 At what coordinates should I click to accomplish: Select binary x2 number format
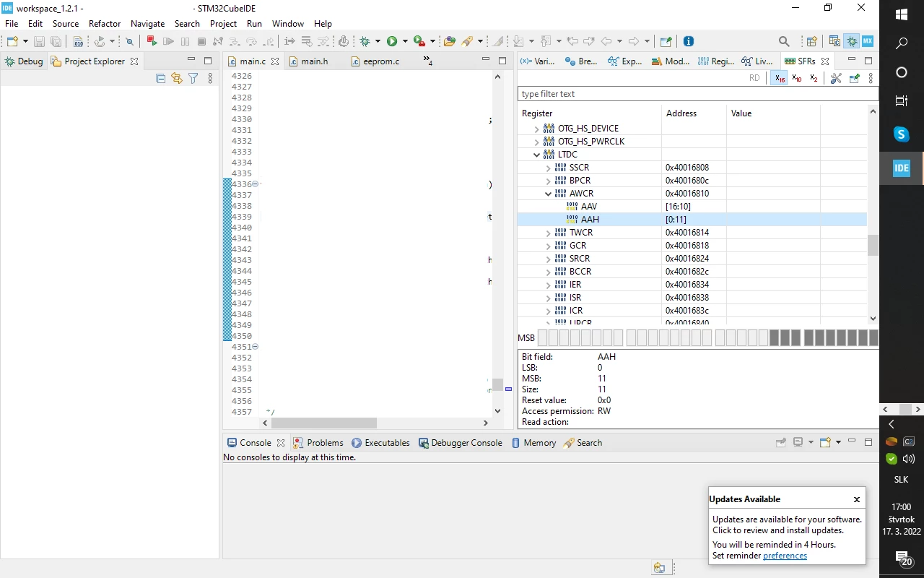(814, 78)
